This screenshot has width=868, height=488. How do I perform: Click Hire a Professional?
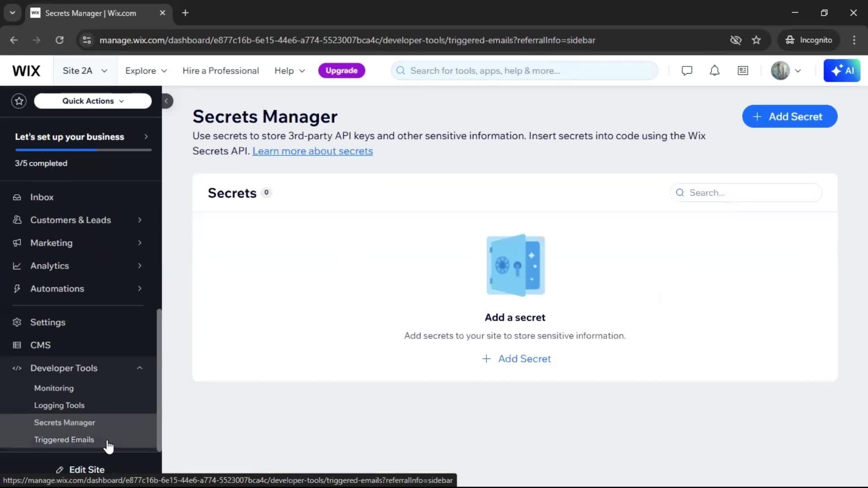coord(221,70)
